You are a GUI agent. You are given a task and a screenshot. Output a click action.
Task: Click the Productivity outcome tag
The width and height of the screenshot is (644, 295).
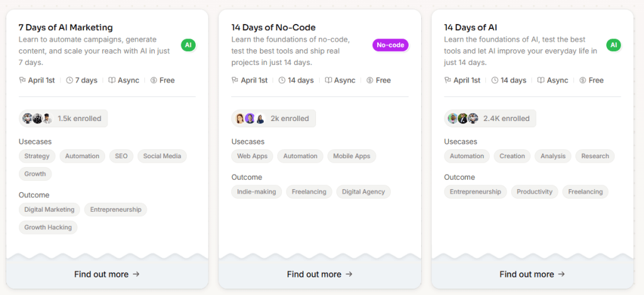[x=534, y=192]
